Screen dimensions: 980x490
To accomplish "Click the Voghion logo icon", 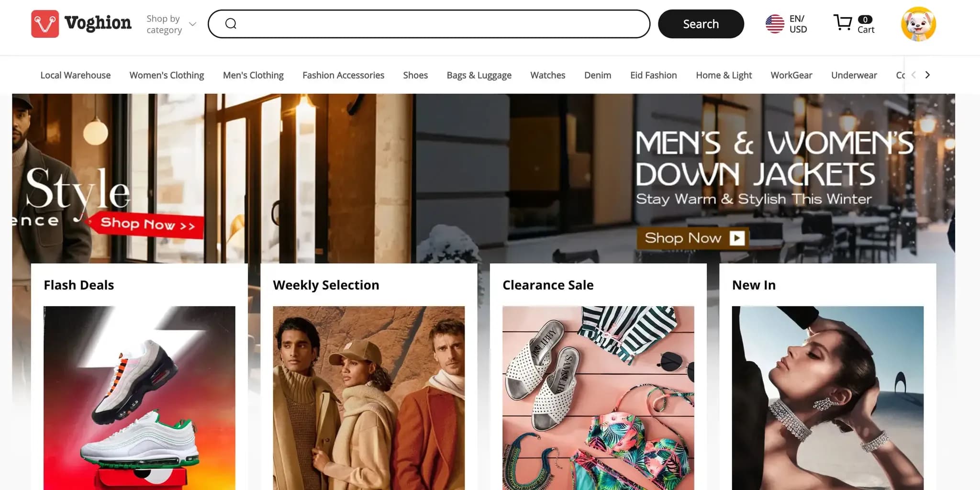I will (x=45, y=24).
